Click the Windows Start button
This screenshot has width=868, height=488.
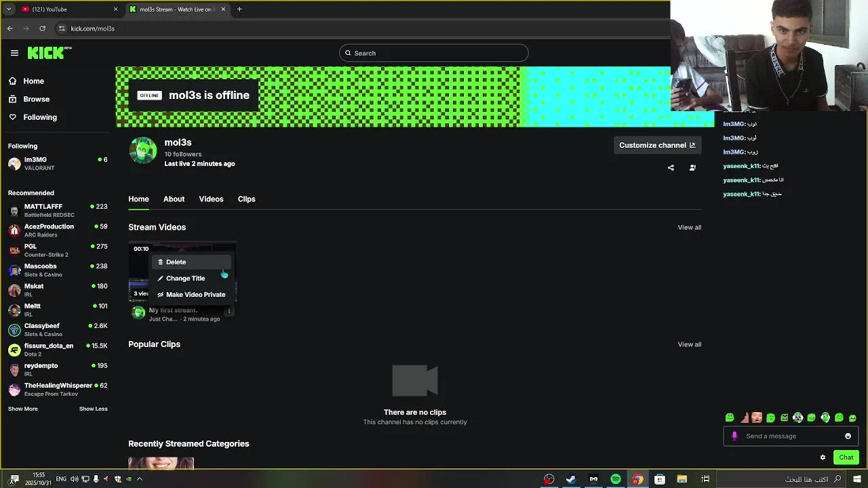[857, 479]
